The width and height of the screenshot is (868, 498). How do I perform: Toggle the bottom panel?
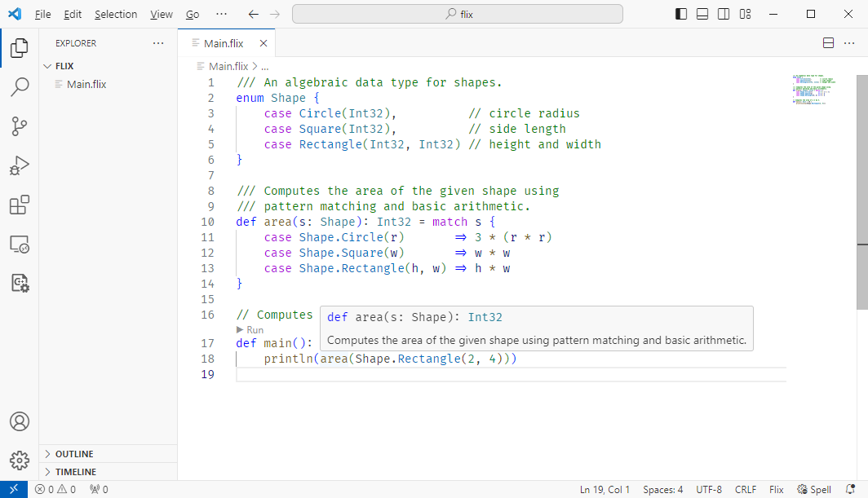pyautogui.click(x=702, y=15)
